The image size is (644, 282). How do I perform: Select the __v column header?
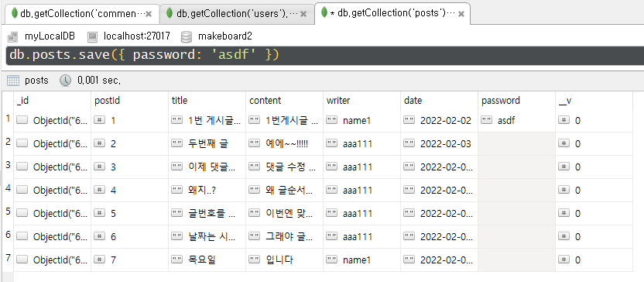click(594, 100)
